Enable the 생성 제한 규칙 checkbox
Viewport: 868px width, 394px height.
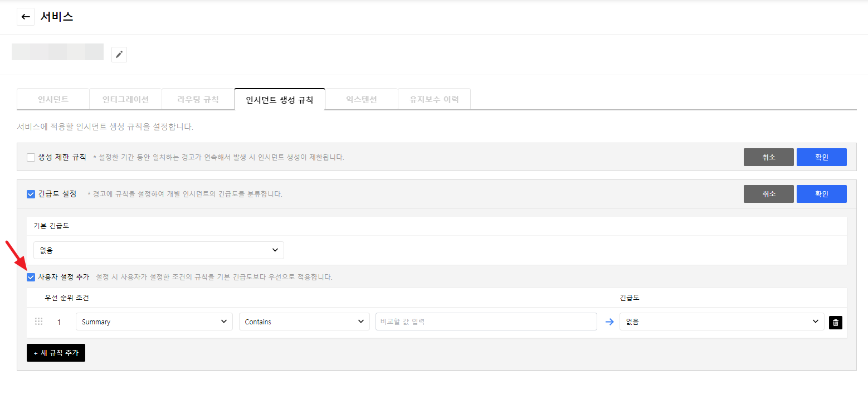click(x=31, y=157)
